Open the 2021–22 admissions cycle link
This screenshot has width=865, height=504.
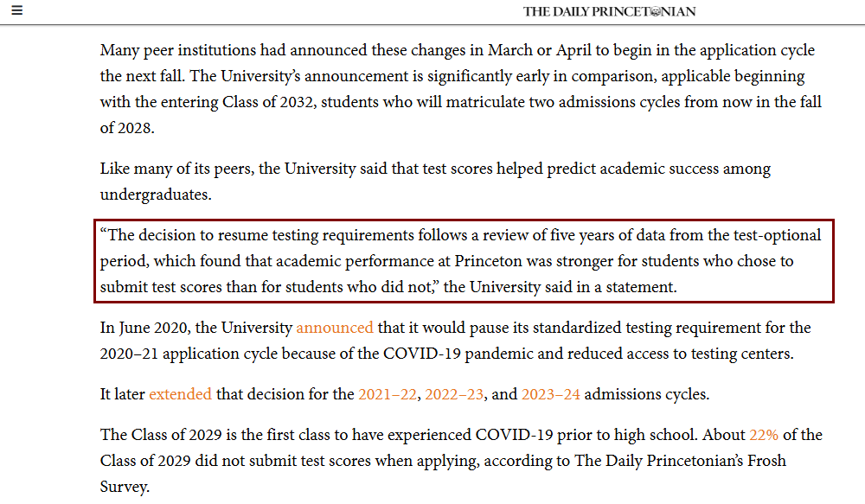pos(388,394)
